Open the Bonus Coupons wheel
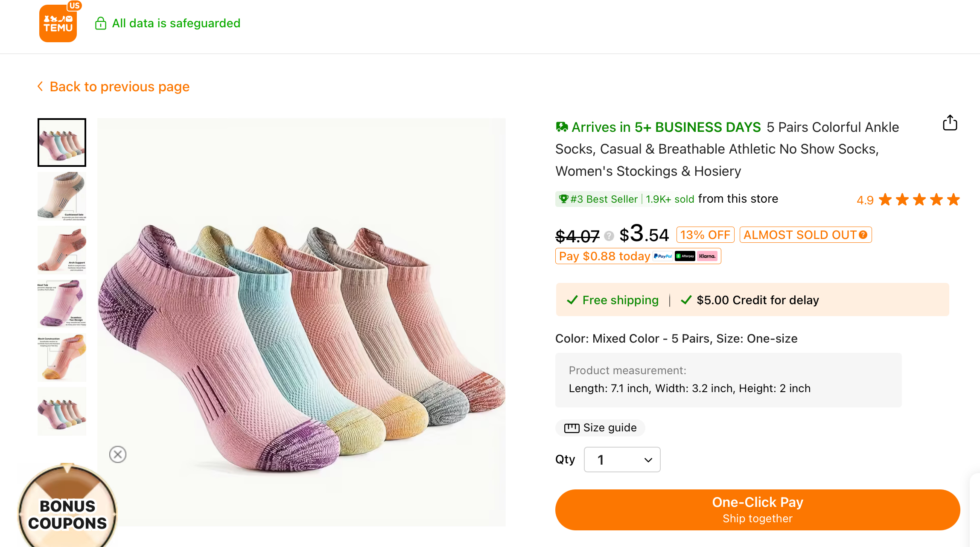 (67, 506)
